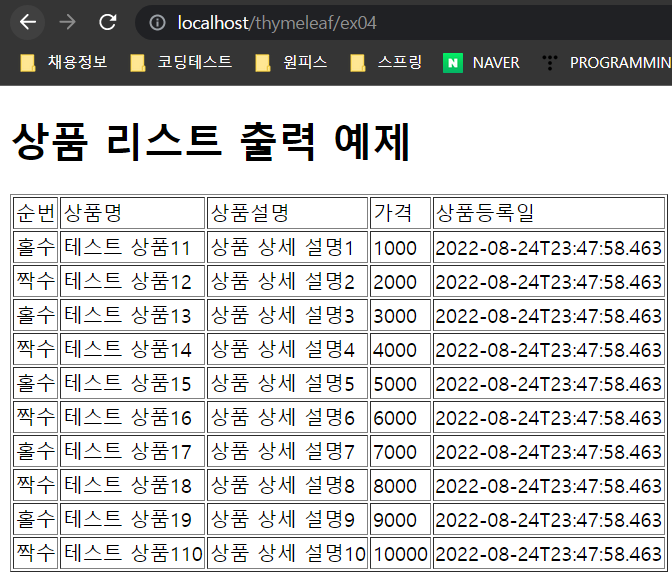
Task: Select the cell 테스트 상품13
Action: click(x=132, y=315)
